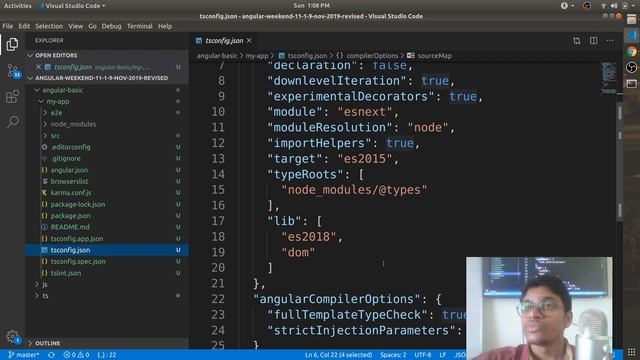
Task: Show applications grid in the dock
Action: (x=631, y=352)
